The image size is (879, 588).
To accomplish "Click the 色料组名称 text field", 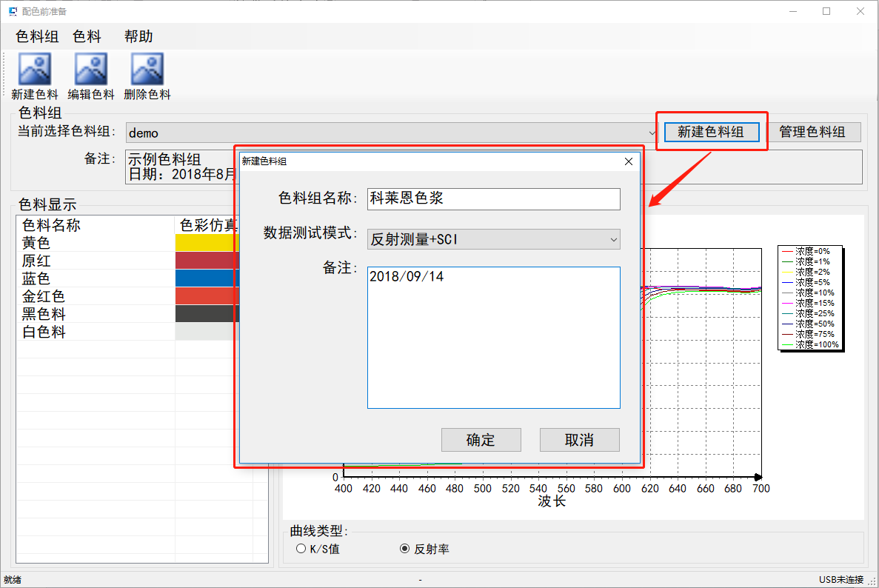I will click(x=493, y=199).
